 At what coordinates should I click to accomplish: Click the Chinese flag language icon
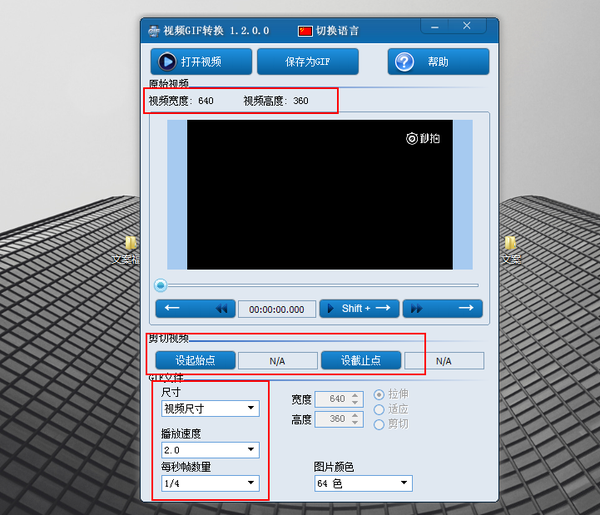(305, 31)
